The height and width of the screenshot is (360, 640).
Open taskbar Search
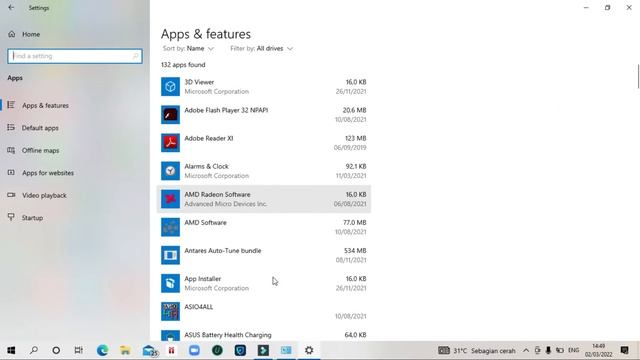(34, 350)
